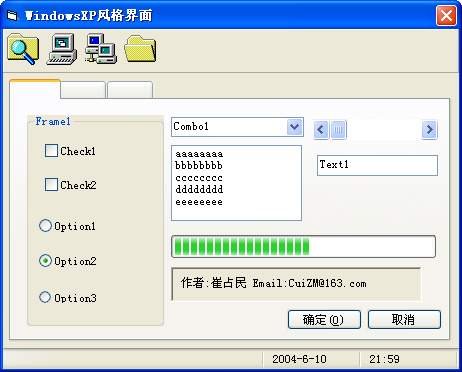Select list item aaaaaaaa
The image size is (462, 372).
[199, 154]
